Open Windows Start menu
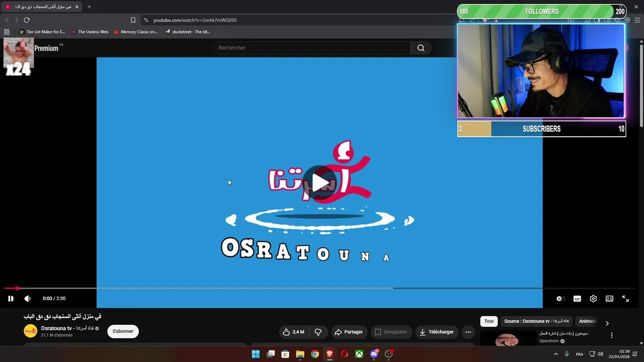644x362 pixels. coord(256,354)
